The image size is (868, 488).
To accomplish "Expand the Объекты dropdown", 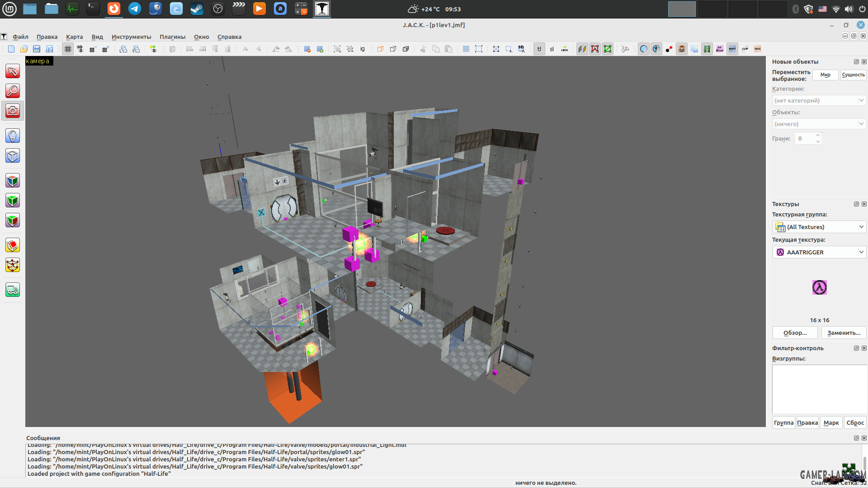I will tap(819, 124).
